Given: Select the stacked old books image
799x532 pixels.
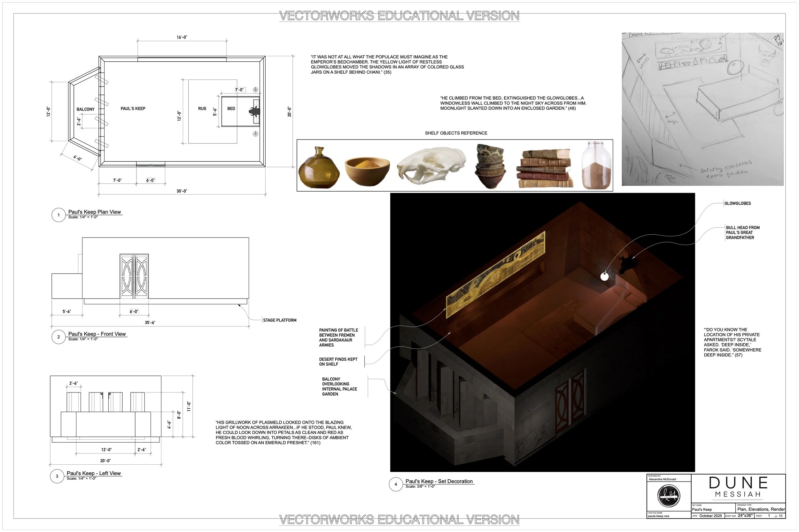Looking at the screenshot, I should pyautogui.click(x=545, y=168).
